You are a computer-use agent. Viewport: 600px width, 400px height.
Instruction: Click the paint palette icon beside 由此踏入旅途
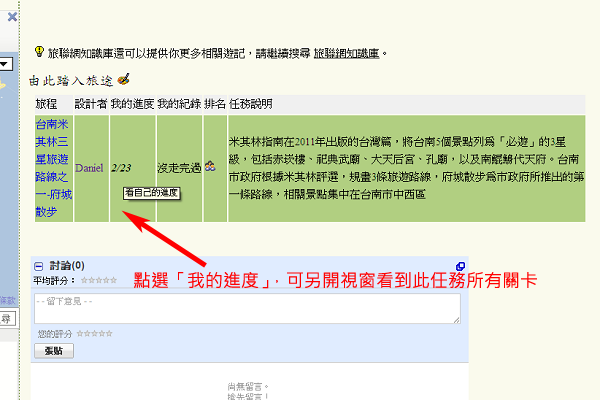pyautogui.click(x=123, y=79)
